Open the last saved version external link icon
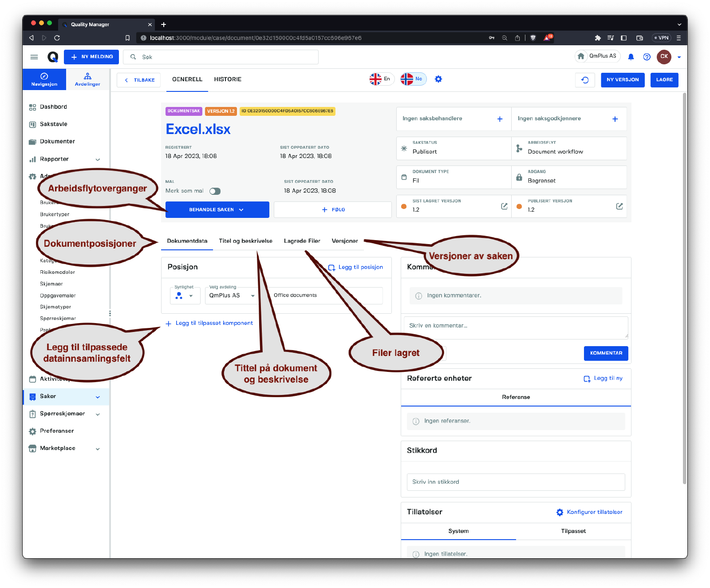710x588 pixels. tap(504, 206)
